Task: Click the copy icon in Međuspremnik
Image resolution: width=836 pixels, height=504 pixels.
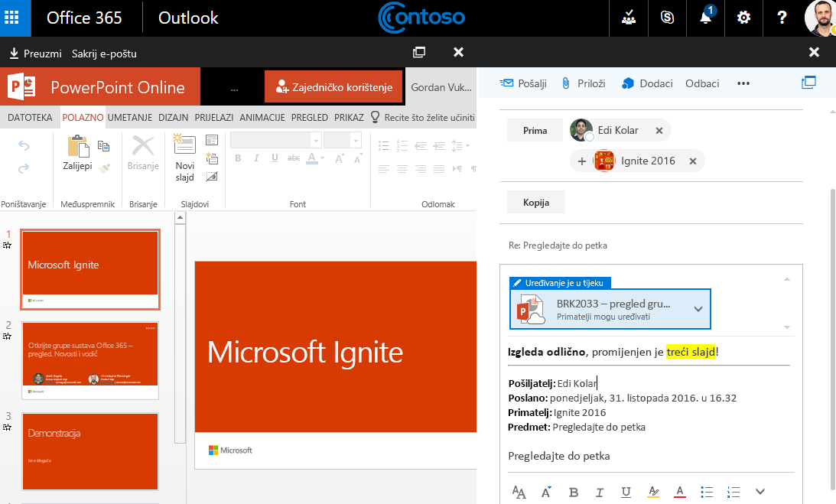Action: point(104,145)
